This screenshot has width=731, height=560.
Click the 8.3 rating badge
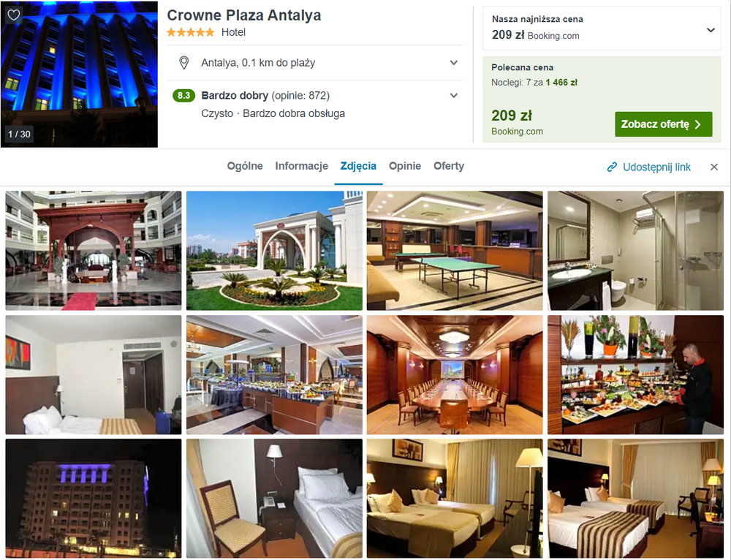pyautogui.click(x=183, y=96)
